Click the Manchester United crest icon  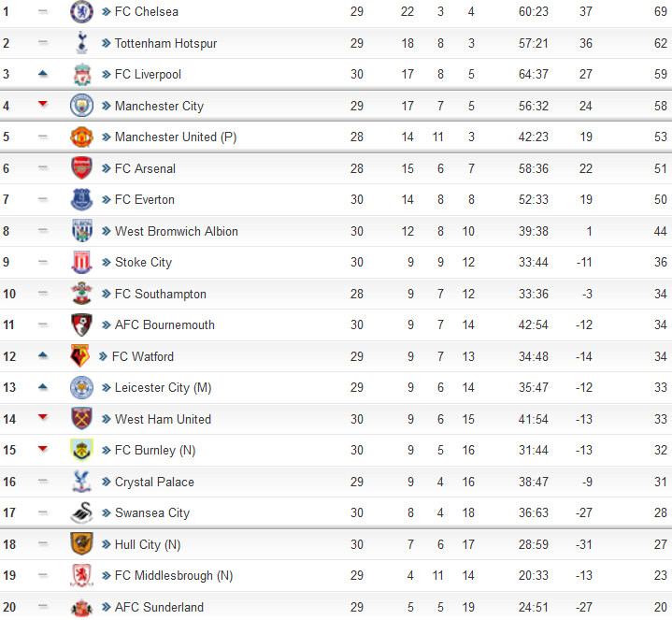(x=81, y=137)
